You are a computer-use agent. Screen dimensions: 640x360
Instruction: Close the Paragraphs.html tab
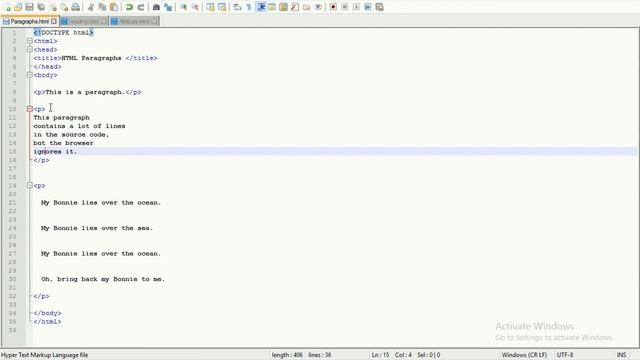pyautogui.click(x=53, y=21)
